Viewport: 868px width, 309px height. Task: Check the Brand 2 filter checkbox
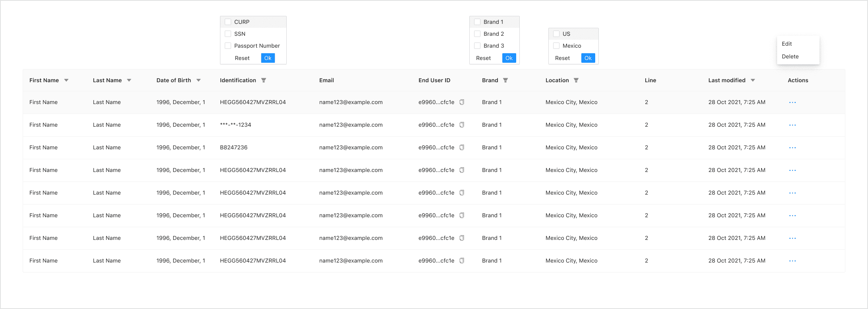click(477, 34)
